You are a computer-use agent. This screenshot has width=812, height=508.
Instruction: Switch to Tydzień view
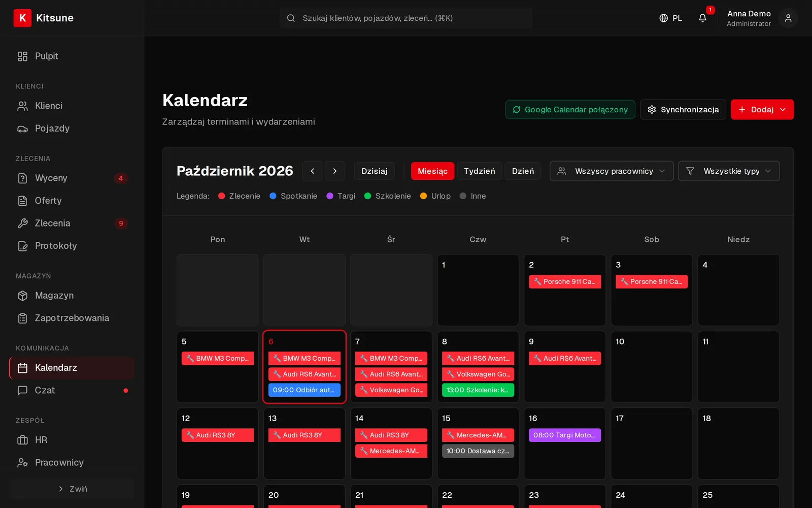click(480, 171)
